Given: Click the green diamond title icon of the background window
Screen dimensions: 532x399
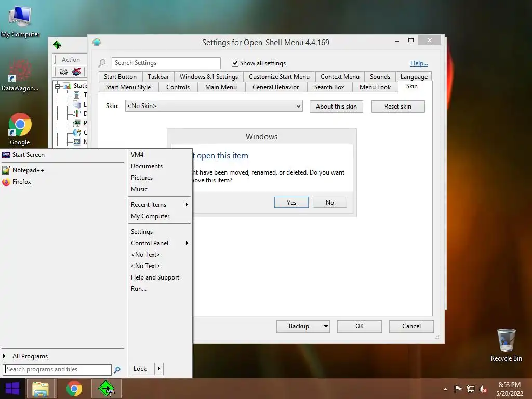Looking at the screenshot, I should click(x=57, y=45).
